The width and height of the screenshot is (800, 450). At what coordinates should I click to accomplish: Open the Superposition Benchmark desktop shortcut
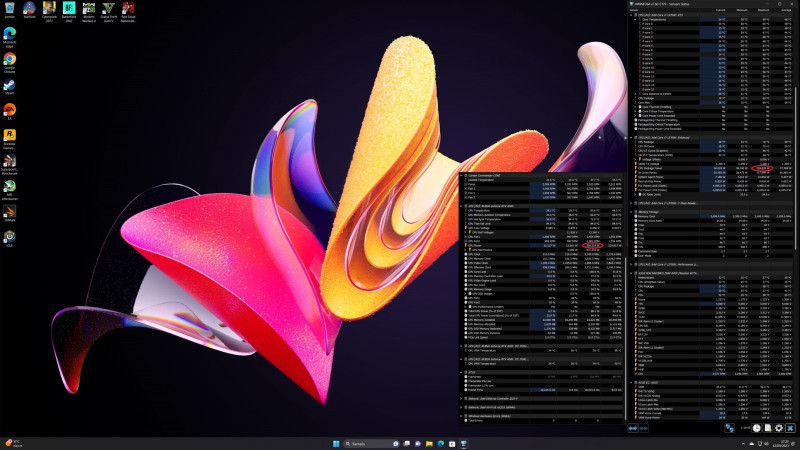[x=9, y=164]
